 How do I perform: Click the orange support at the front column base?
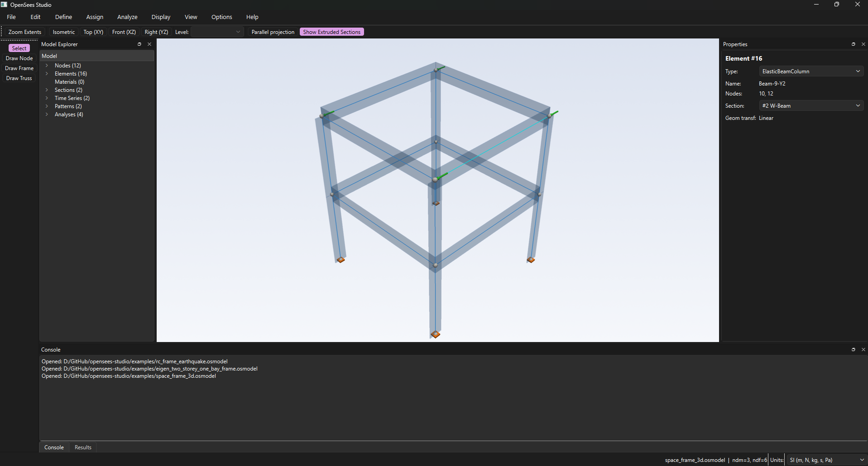(x=436, y=334)
